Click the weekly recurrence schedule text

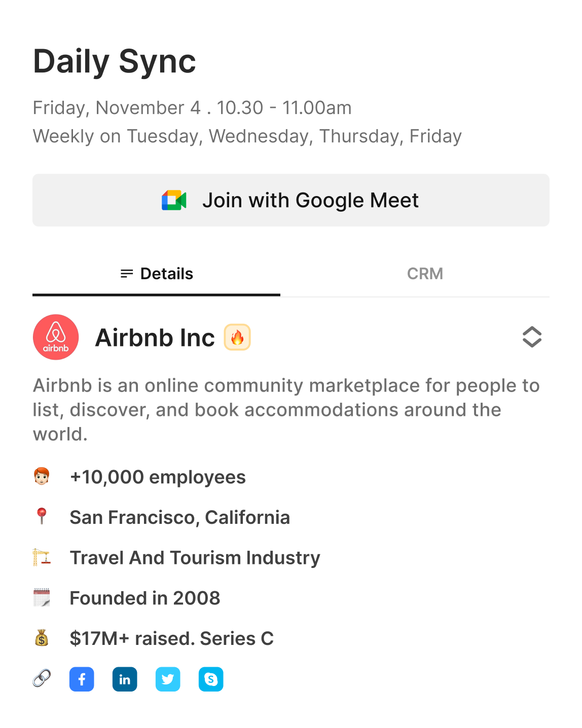pos(247,136)
